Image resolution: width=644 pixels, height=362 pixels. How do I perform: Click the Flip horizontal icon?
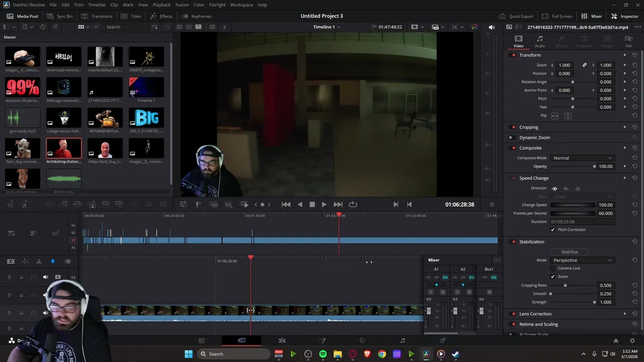555,116
